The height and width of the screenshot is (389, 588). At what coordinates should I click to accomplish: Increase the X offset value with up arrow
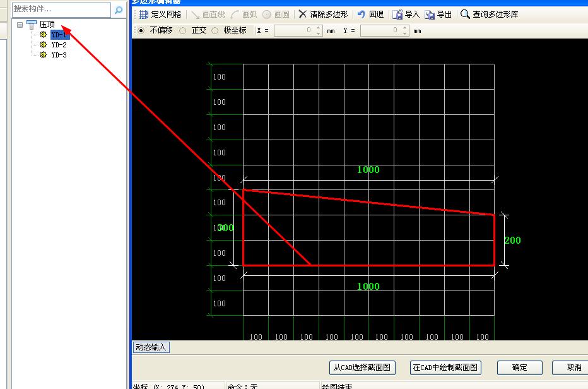tap(319, 27)
